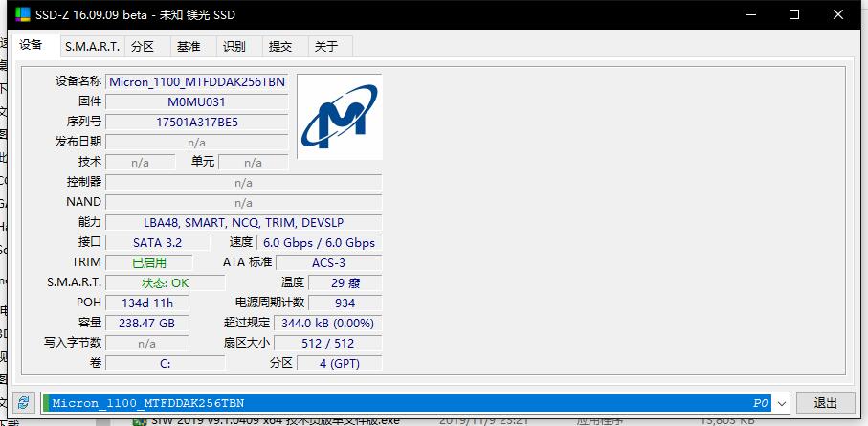Click the refresh device list icon
868x426 pixels.
(x=23, y=403)
